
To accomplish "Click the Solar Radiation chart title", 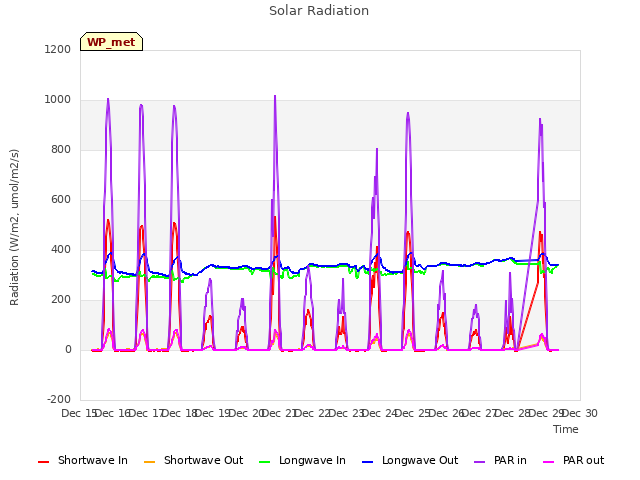I will pyautogui.click(x=319, y=11).
